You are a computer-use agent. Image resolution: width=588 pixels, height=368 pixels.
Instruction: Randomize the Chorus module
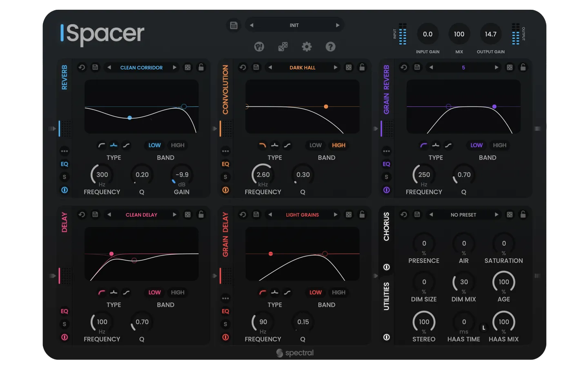510,215
